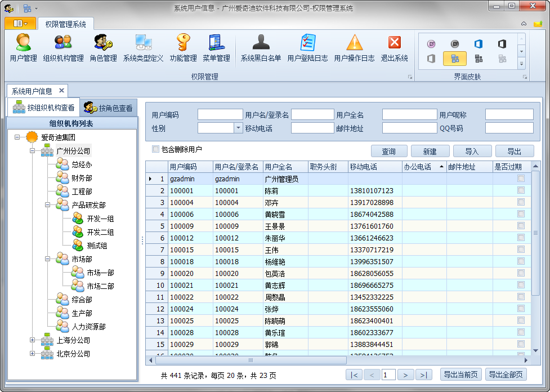Screen dimensions: 550x392
Task: Click the application menu button in the orange tab
Action: pyautogui.click(x=20, y=24)
